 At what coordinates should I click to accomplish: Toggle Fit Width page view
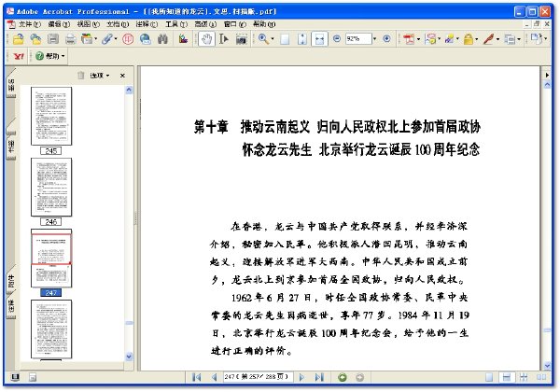click(x=319, y=39)
